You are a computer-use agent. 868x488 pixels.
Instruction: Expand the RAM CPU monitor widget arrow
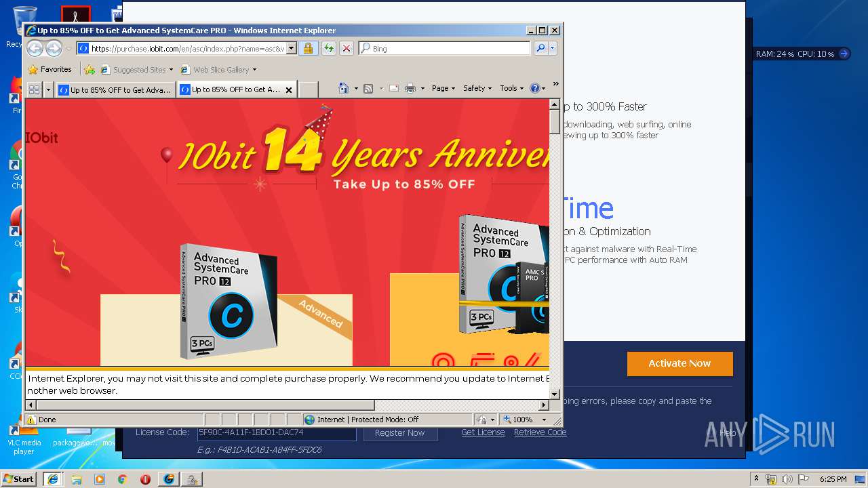(x=844, y=54)
